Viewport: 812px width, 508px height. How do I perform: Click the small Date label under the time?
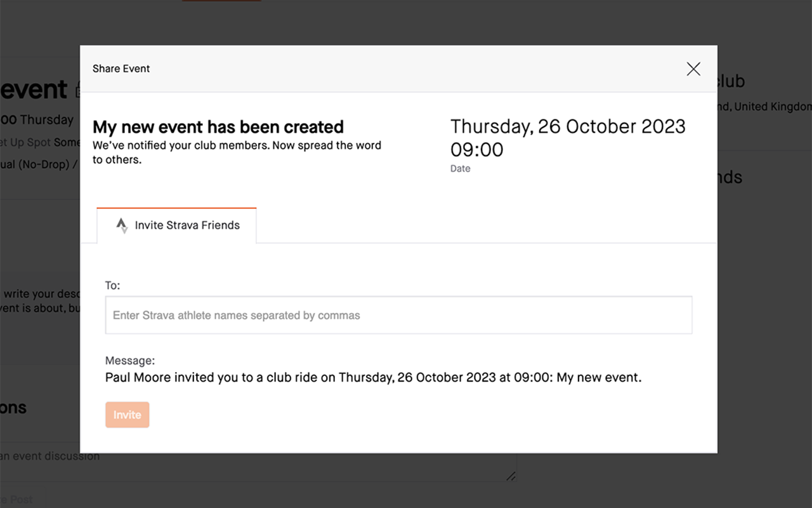point(461,169)
